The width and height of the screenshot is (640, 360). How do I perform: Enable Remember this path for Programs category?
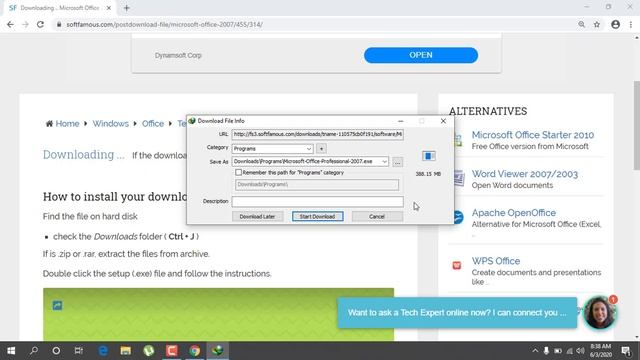coord(238,173)
